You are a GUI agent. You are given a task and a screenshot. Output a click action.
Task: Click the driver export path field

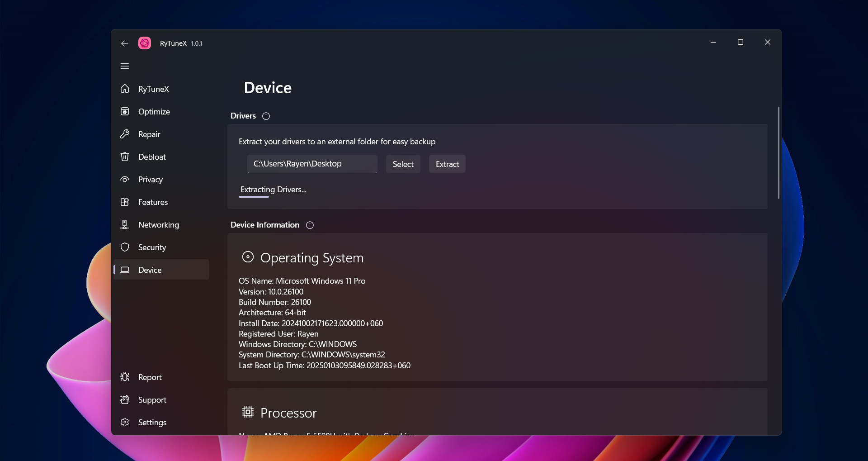(x=312, y=164)
